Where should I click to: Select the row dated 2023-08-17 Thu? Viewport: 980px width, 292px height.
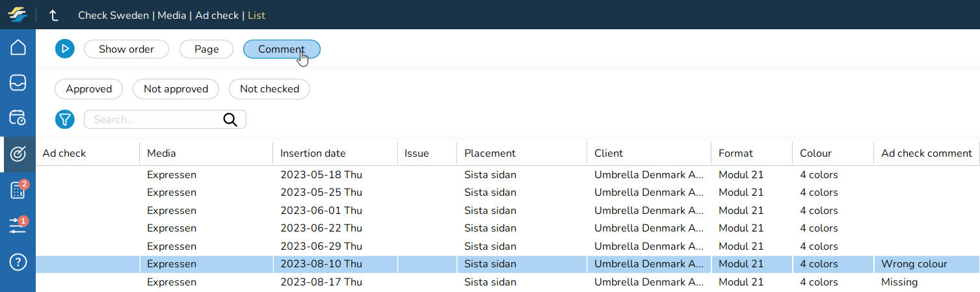(x=321, y=282)
